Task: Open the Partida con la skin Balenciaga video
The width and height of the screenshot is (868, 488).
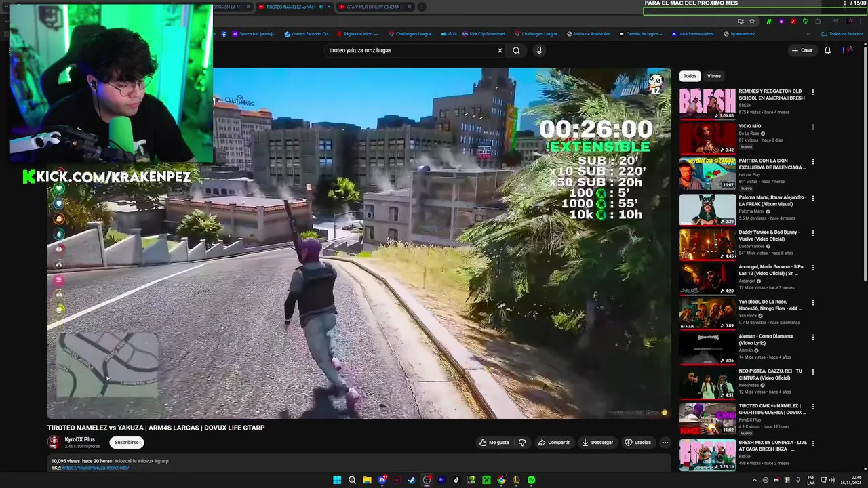Action: [x=707, y=173]
